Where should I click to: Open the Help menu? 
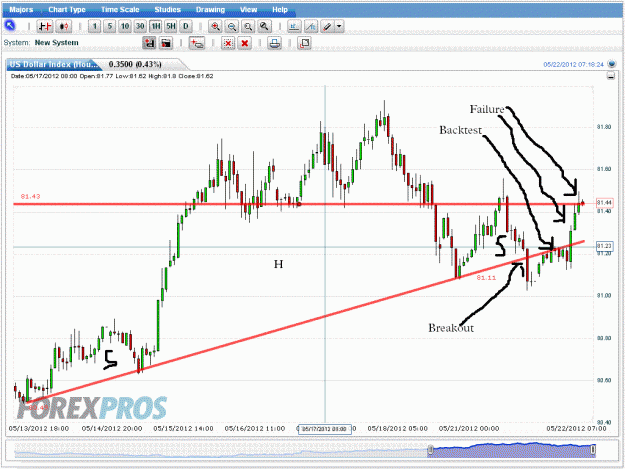[280, 10]
